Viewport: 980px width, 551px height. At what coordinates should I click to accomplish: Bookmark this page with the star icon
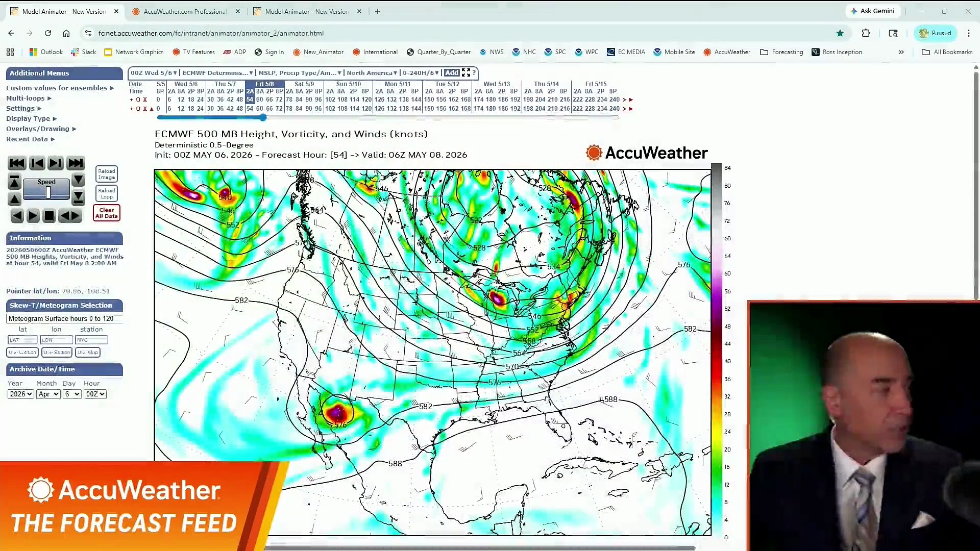click(x=840, y=33)
